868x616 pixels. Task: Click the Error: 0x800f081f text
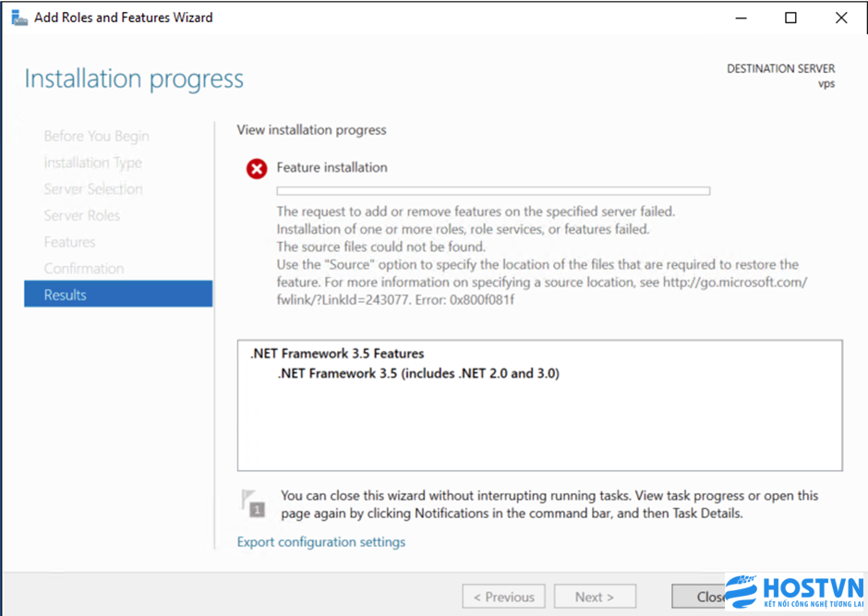[464, 300]
